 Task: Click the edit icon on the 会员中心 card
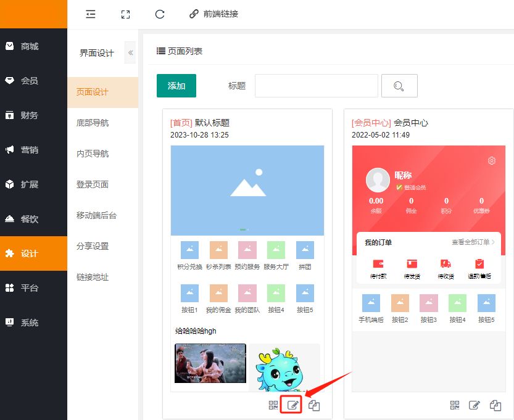click(x=475, y=405)
